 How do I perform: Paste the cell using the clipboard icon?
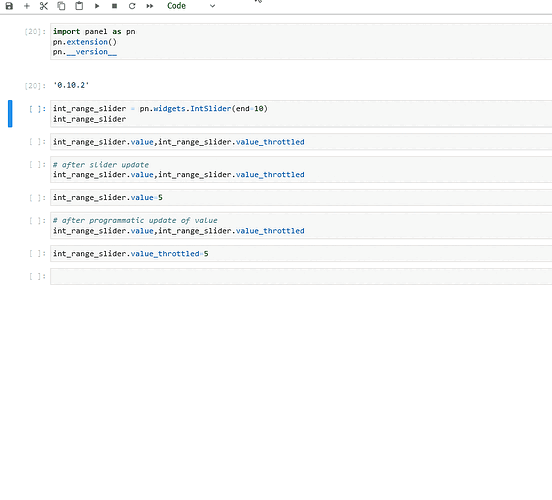coord(79,6)
